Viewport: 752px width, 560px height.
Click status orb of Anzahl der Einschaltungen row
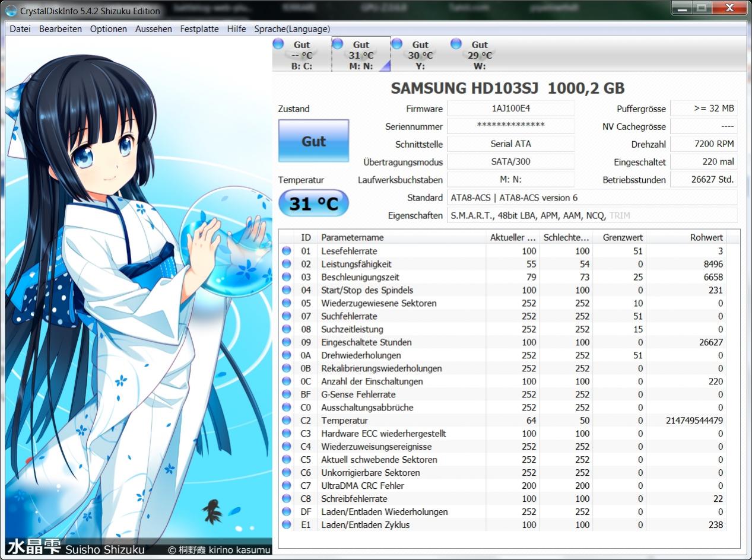[287, 381]
